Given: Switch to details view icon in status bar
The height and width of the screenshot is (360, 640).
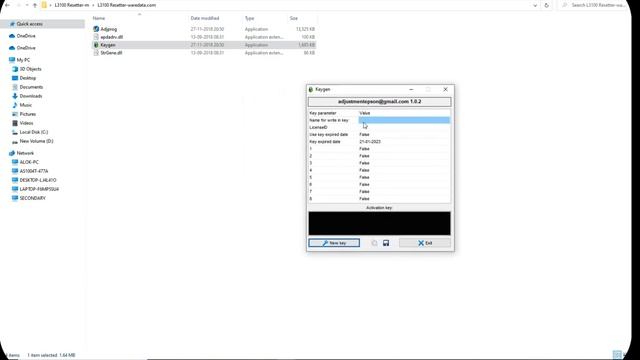Looking at the screenshot, I should tap(617, 354).
